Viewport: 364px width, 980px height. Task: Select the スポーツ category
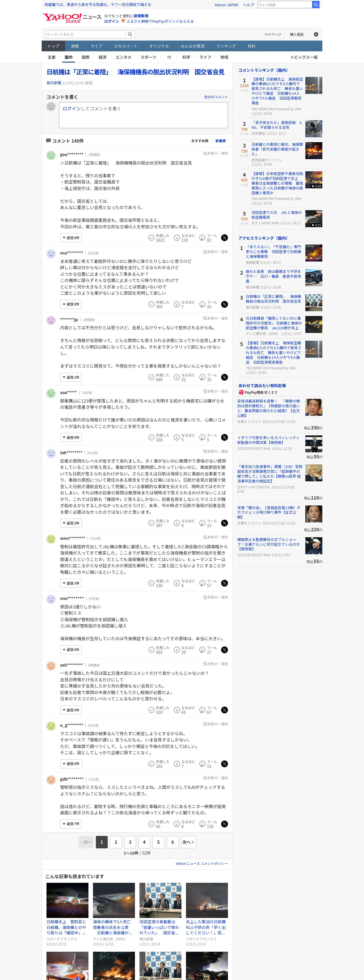(148, 57)
